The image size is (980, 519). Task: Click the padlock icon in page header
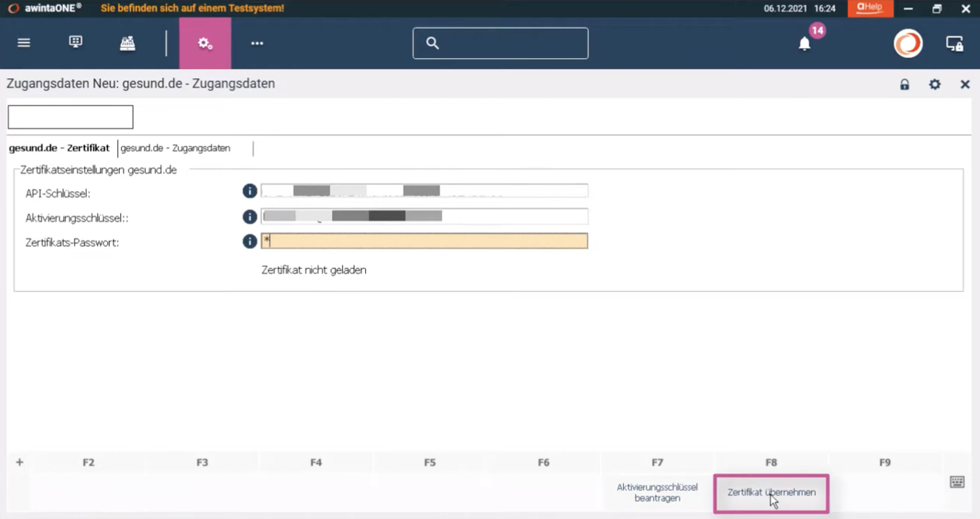pyautogui.click(x=905, y=84)
